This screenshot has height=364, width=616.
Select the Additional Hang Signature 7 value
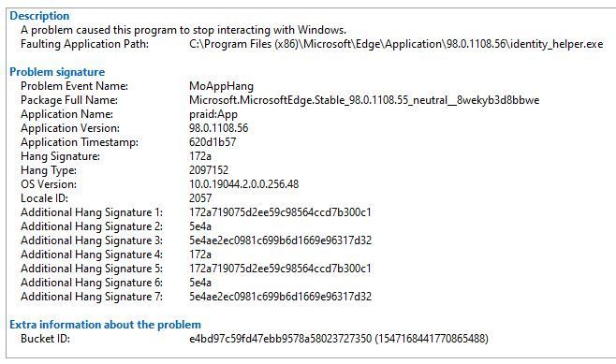tap(280, 297)
